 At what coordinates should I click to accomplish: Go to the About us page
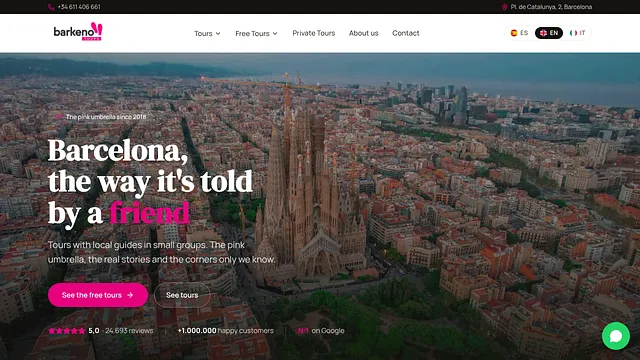point(363,33)
